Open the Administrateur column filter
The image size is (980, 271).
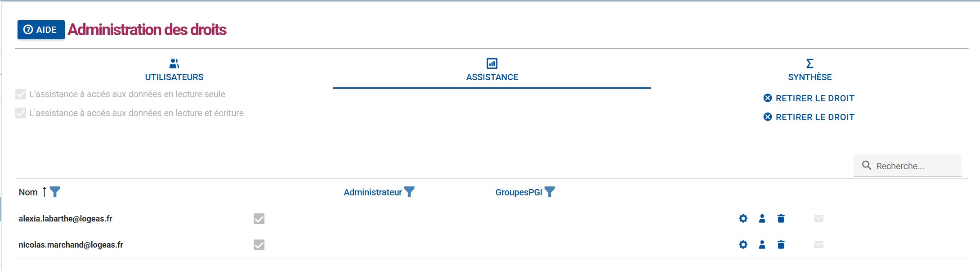pyautogui.click(x=409, y=192)
